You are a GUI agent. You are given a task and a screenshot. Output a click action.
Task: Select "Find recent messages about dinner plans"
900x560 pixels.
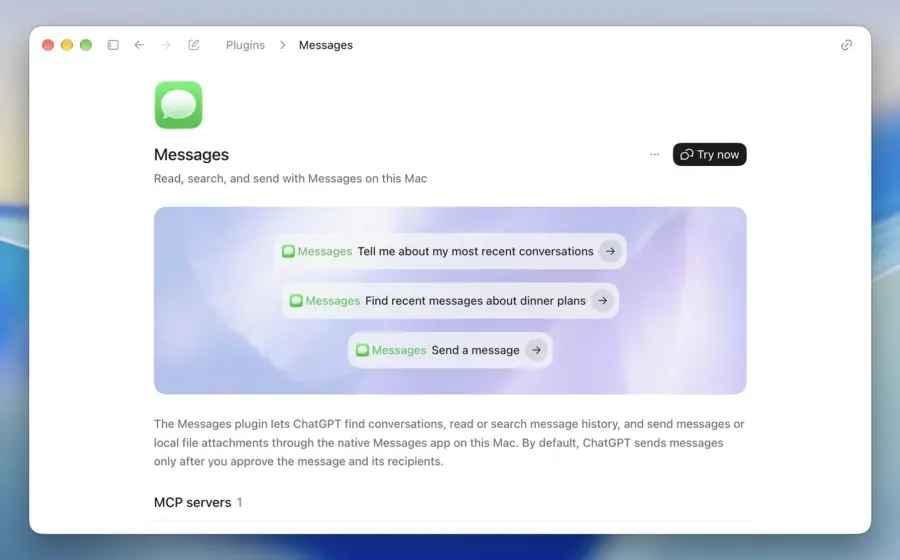pyautogui.click(x=475, y=301)
